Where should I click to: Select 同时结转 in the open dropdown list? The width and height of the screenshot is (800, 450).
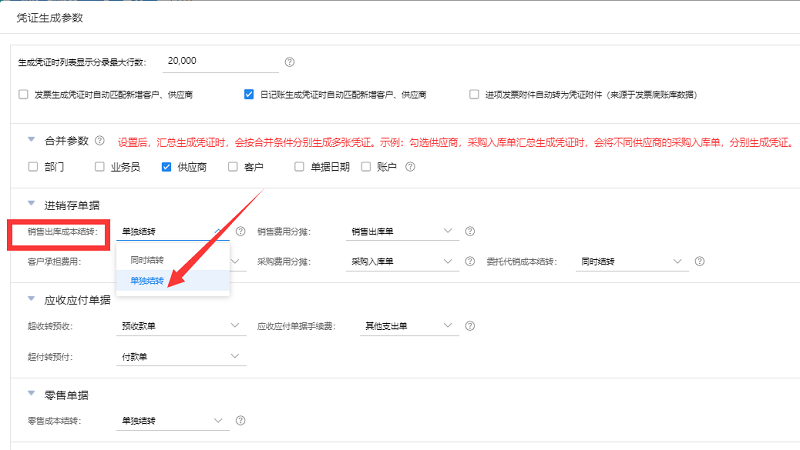click(147, 260)
